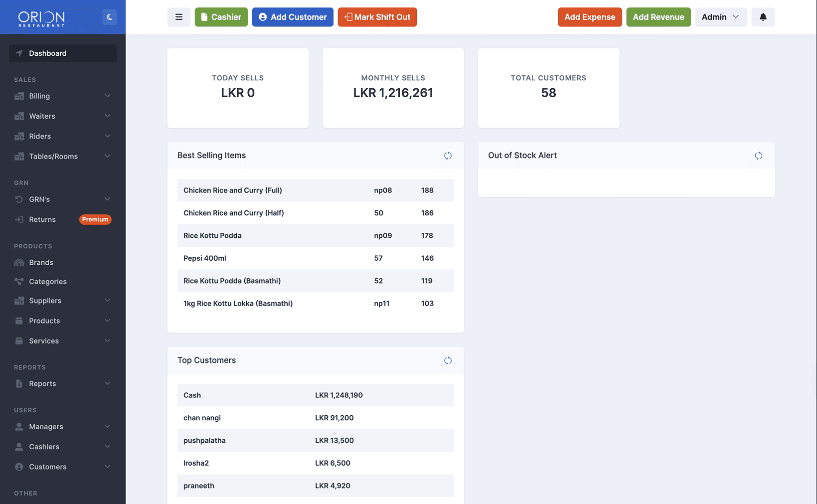Refresh the Top Customers panel
Viewport: 817px width, 504px height.
448,360
